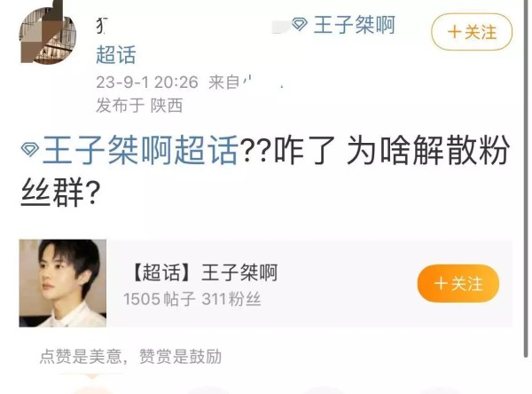Click the vertical scrollbar on the right edge

click(x=526, y=178)
